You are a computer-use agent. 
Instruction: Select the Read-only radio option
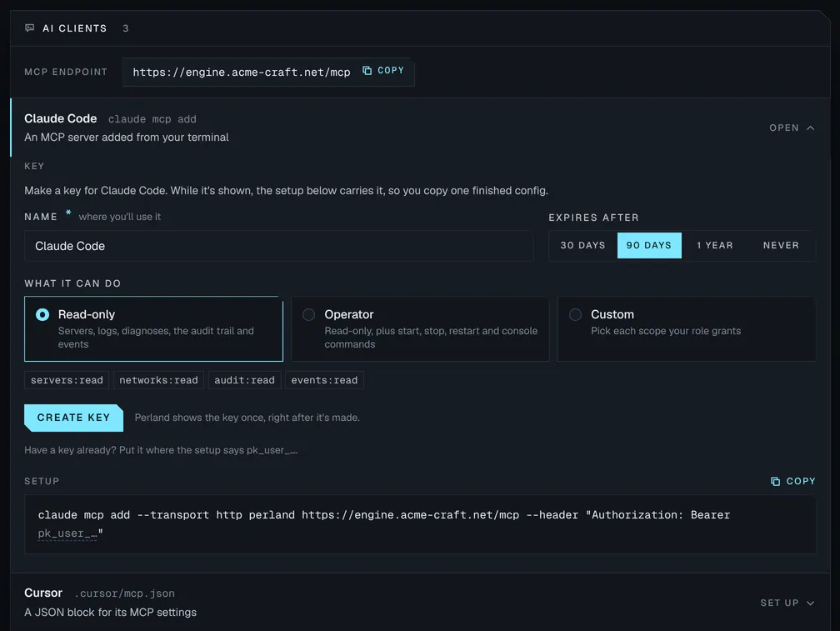pos(42,314)
